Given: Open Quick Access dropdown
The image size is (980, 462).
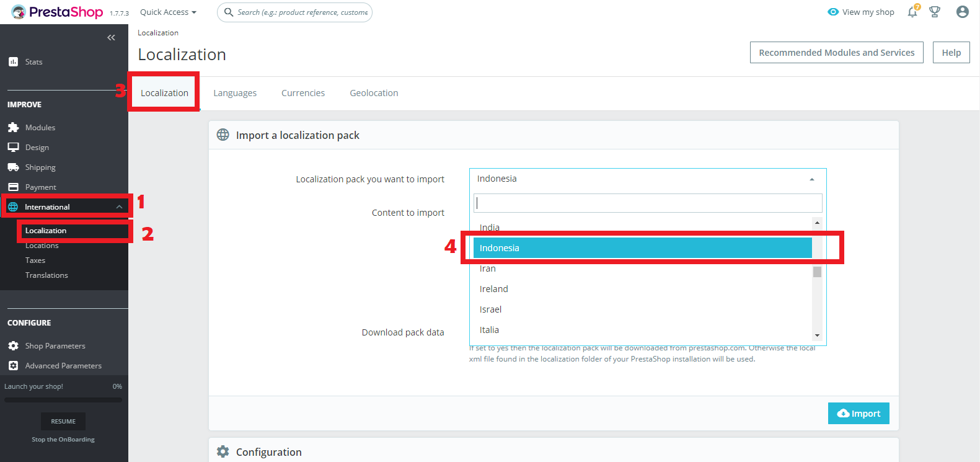Looking at the screenshot, I should 168,12.
